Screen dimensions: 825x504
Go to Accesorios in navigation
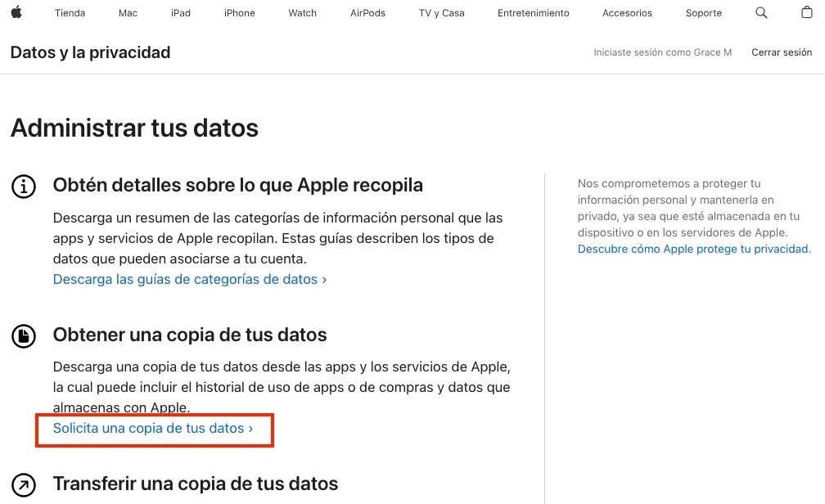627,12
